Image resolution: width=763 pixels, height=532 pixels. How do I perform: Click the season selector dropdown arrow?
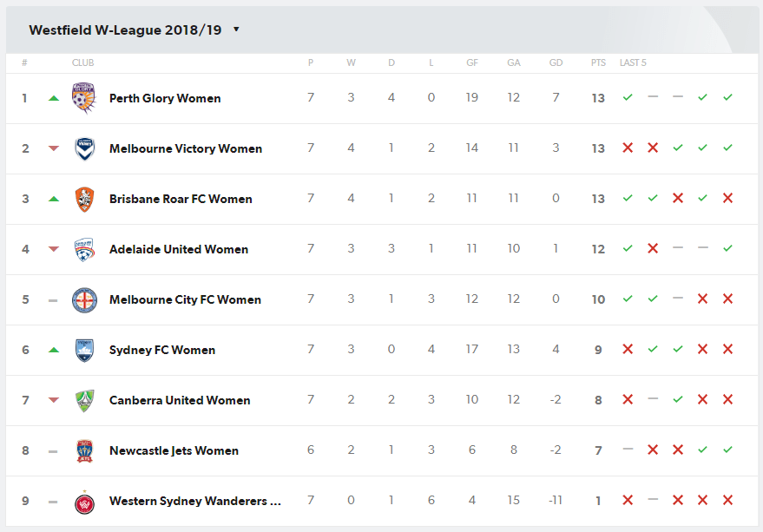[x=236, y=30]
